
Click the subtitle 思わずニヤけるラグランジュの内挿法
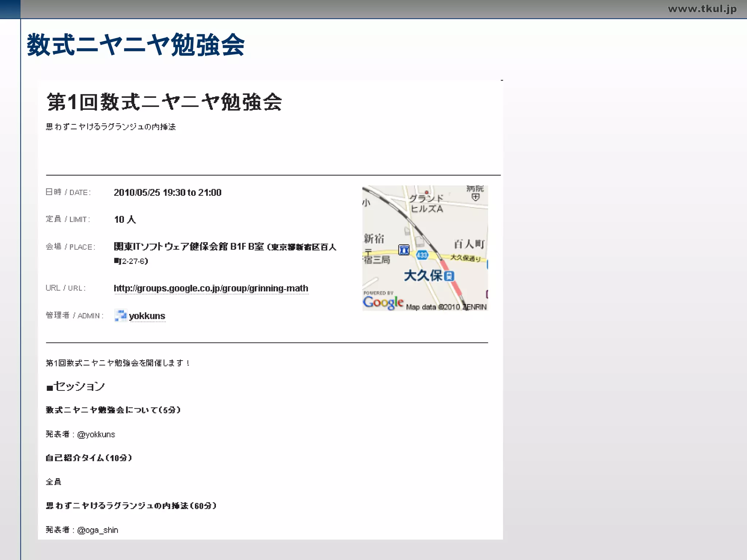tap(111, 127)
